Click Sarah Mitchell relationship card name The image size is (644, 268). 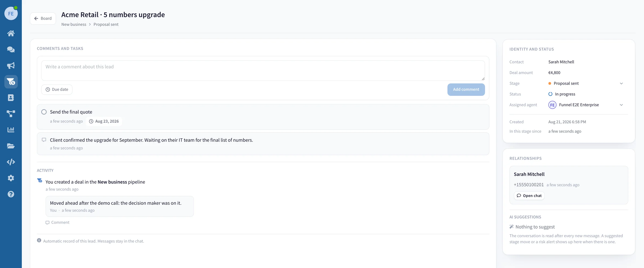click(529, 174)
